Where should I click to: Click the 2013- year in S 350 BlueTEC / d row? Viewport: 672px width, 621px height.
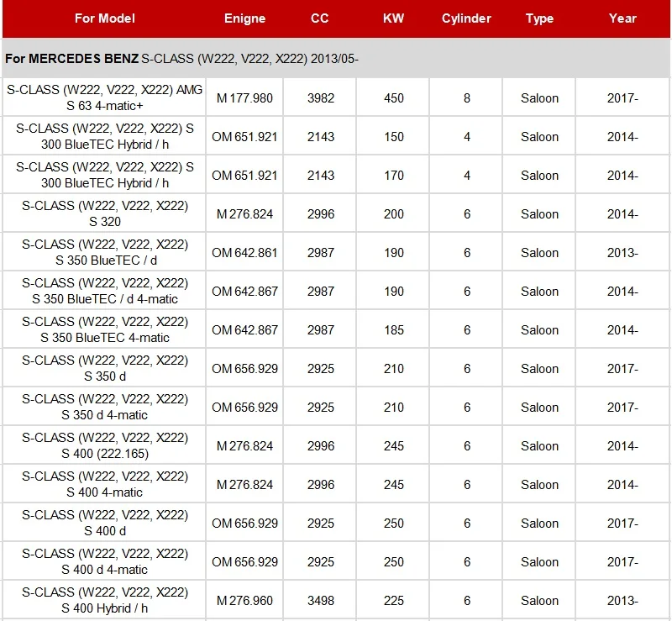[622, 253]
